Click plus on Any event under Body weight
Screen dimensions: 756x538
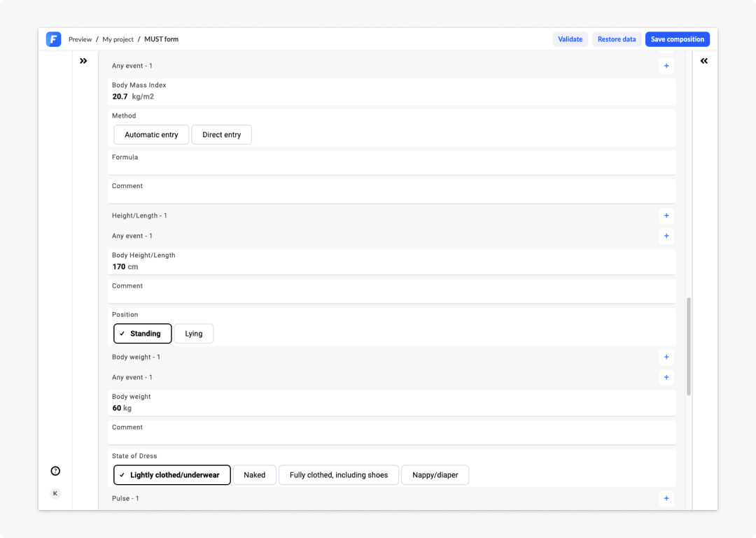(666, 377)
